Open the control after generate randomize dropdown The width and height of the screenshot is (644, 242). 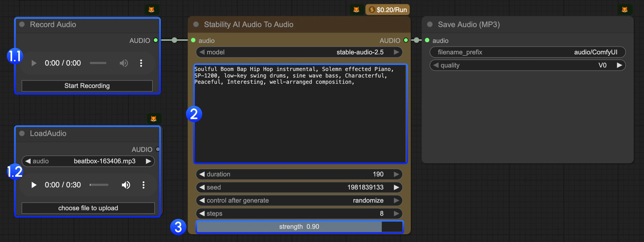coord(299,200)
